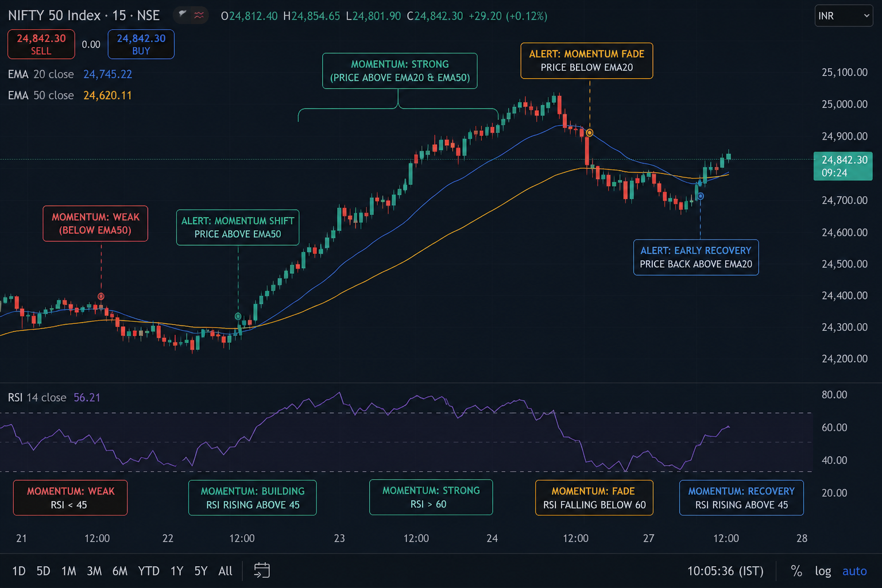Click the Momentum Fade RSI Falling Below 60 label
The height and width of the screenshot is (588, 882).
[594, 498]
